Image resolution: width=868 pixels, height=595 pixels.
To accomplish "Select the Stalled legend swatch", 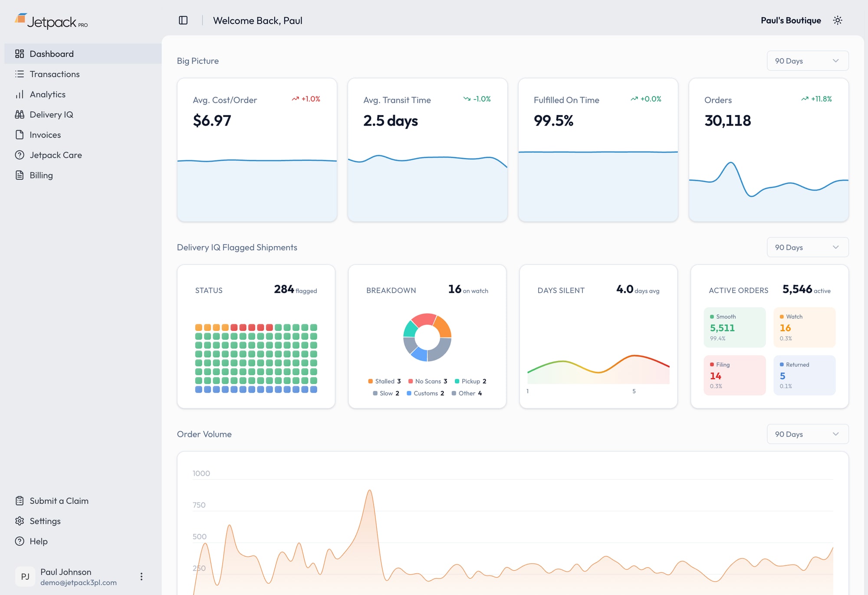I will coord(371,381).
